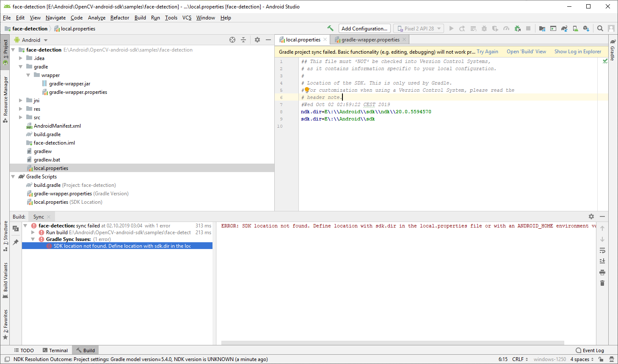618x364 pixels.
Task: Collapse the Gradle Sync Issues node
Action: point(33,239)
